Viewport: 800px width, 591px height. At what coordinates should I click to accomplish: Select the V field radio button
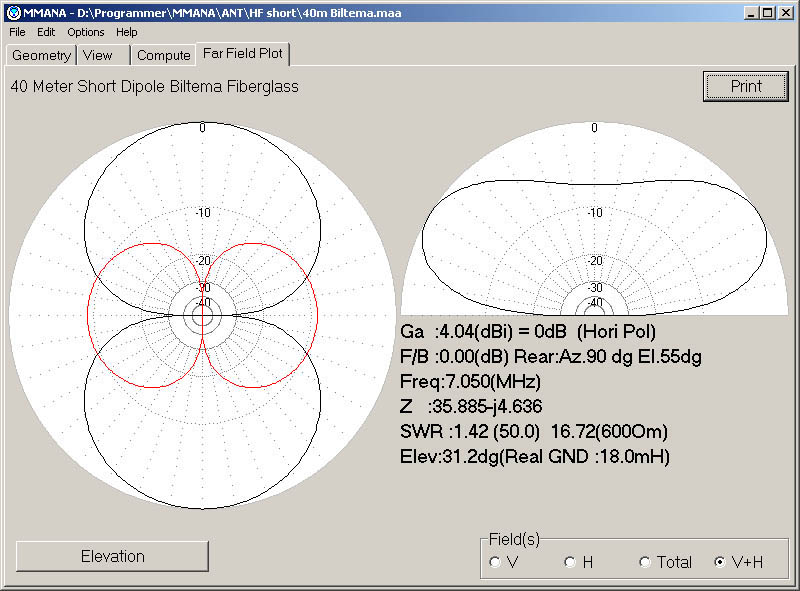[x=504, y=562]
